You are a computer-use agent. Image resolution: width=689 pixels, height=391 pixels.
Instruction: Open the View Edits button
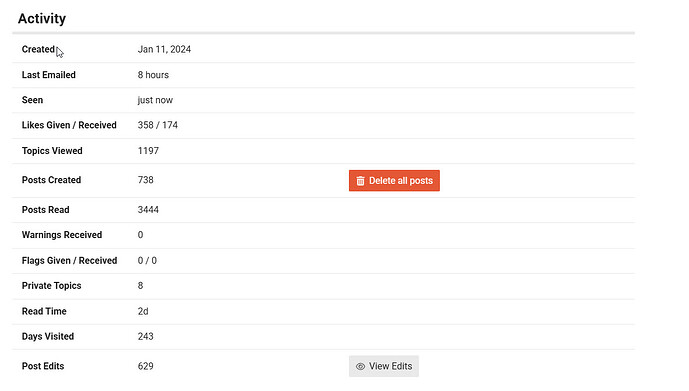[x=384, y=366]
